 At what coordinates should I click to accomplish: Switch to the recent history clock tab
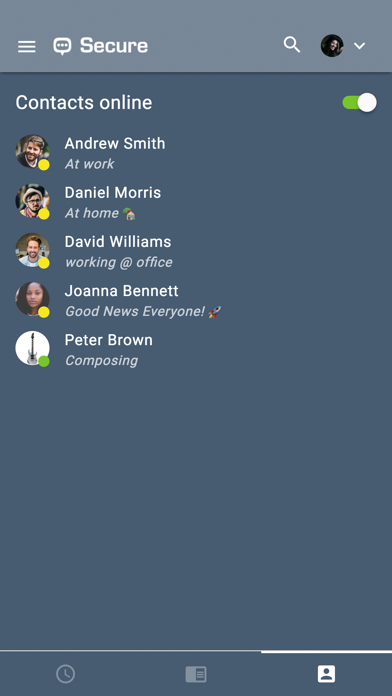(x=65, y=674)
